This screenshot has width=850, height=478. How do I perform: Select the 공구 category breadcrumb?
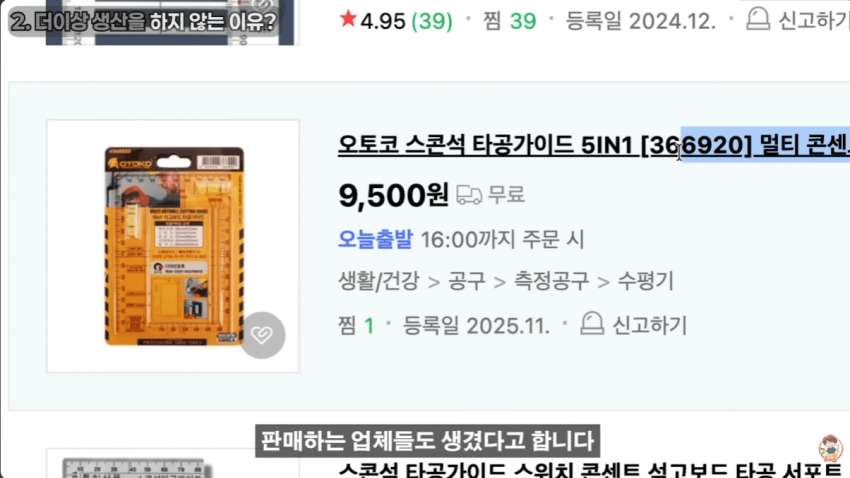pyautogui.click(x=466, y=281)
